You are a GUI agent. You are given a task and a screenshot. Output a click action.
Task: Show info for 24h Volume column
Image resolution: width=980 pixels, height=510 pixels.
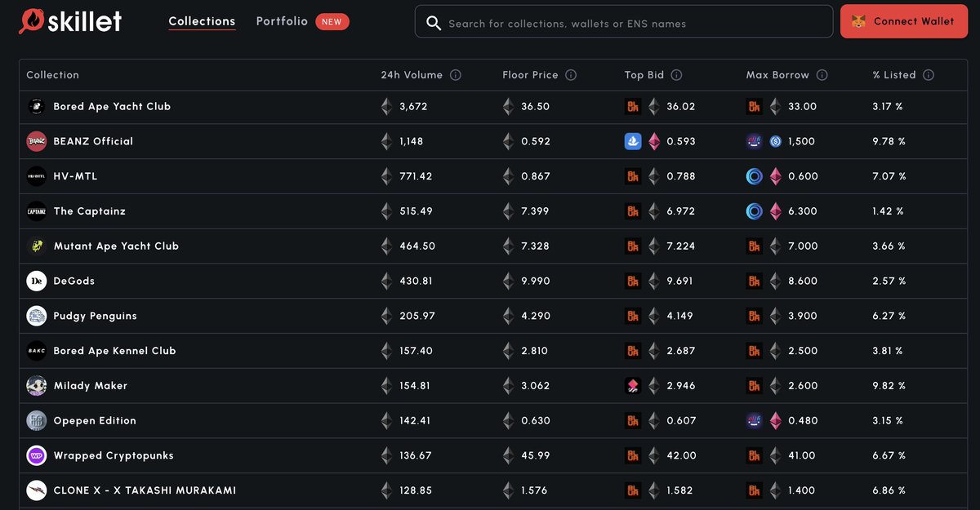(x=456, y=75)
